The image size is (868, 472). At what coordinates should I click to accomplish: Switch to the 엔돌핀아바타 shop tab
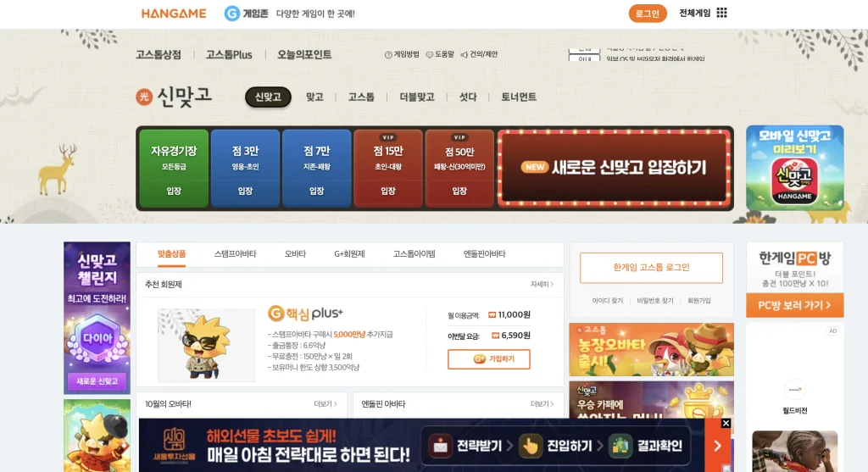click(484, 254)
